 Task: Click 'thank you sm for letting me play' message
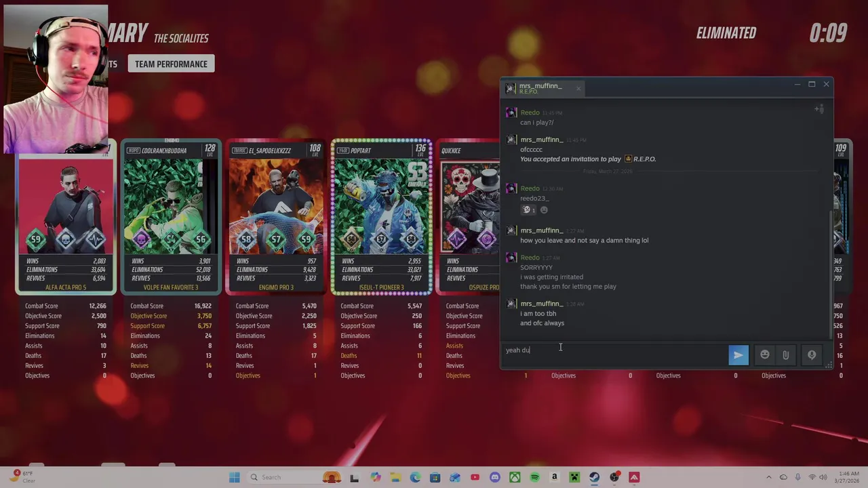click(568, 287)
